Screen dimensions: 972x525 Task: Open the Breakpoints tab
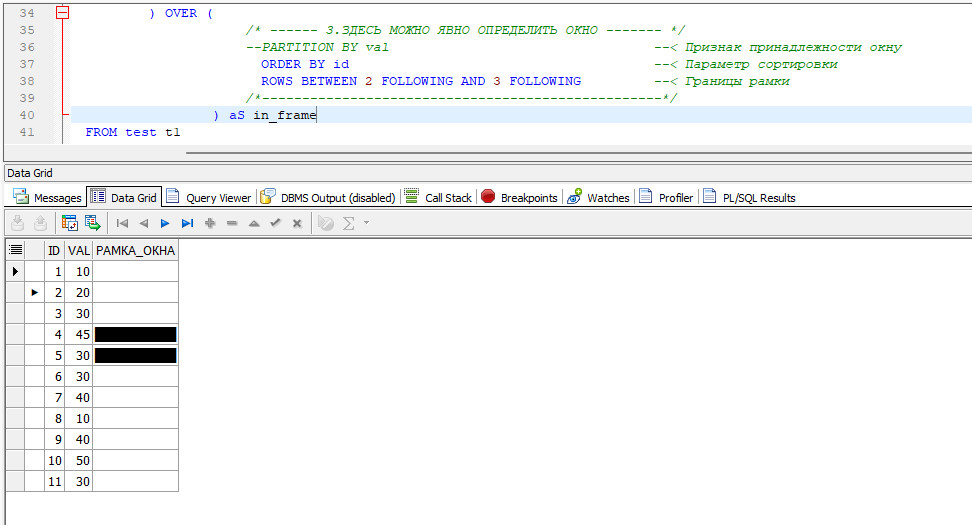point(519,197)
